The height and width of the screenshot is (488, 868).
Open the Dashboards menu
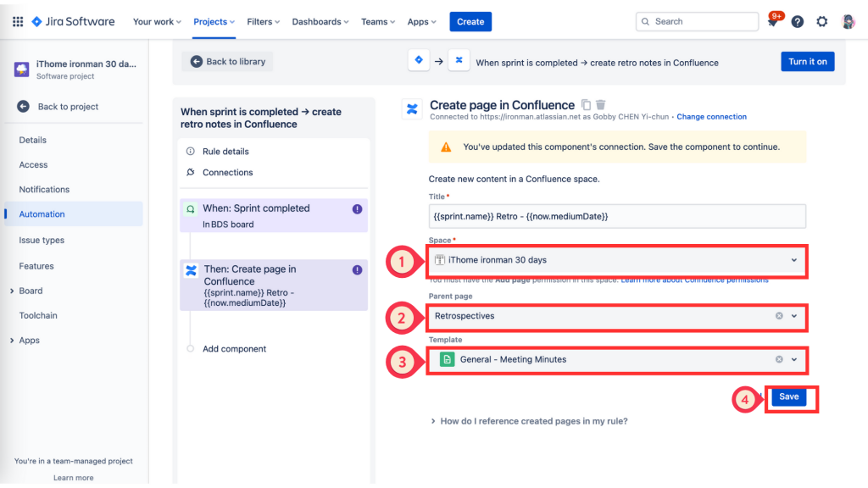click(x=320, y=21)
